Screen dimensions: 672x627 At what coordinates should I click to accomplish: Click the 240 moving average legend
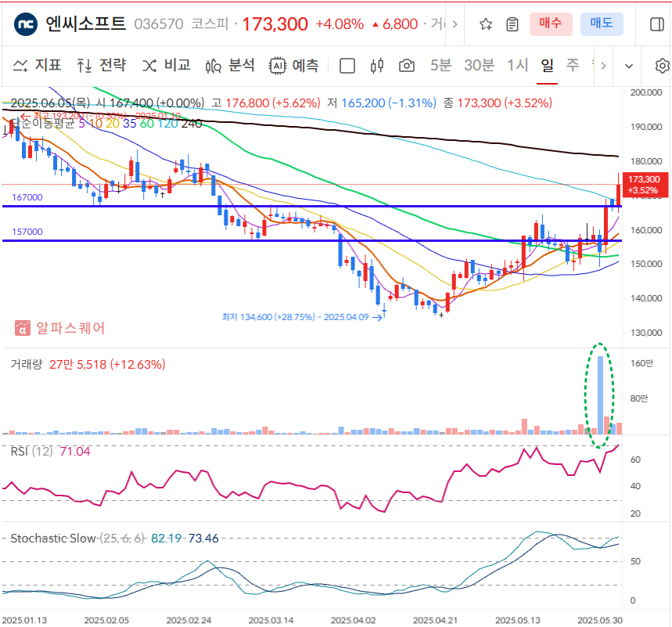tap(191, 124)
